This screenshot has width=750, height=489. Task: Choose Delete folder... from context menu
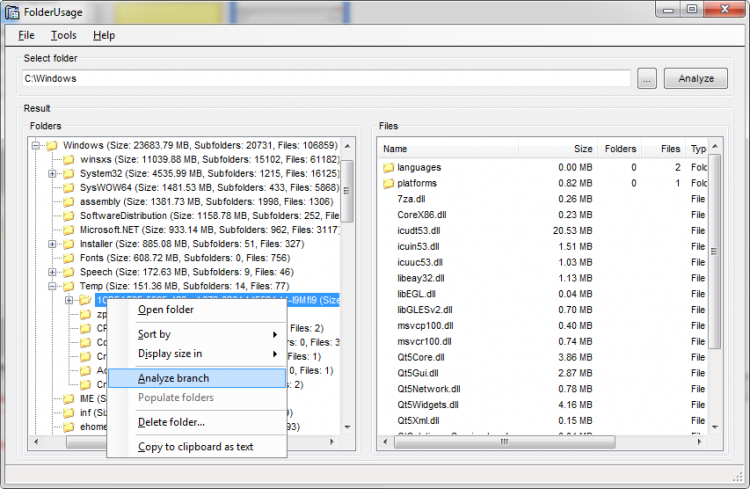pyautogui.click(x=197, y=422)
